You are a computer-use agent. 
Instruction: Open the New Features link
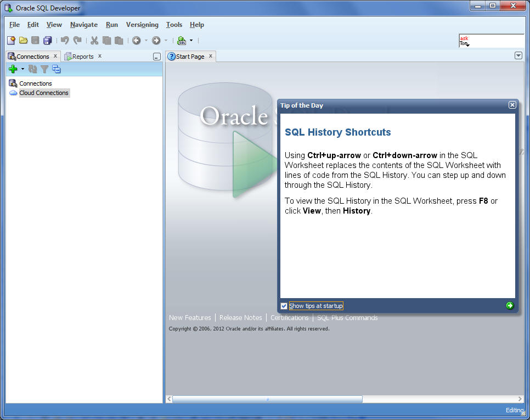[x=190, y=317]
